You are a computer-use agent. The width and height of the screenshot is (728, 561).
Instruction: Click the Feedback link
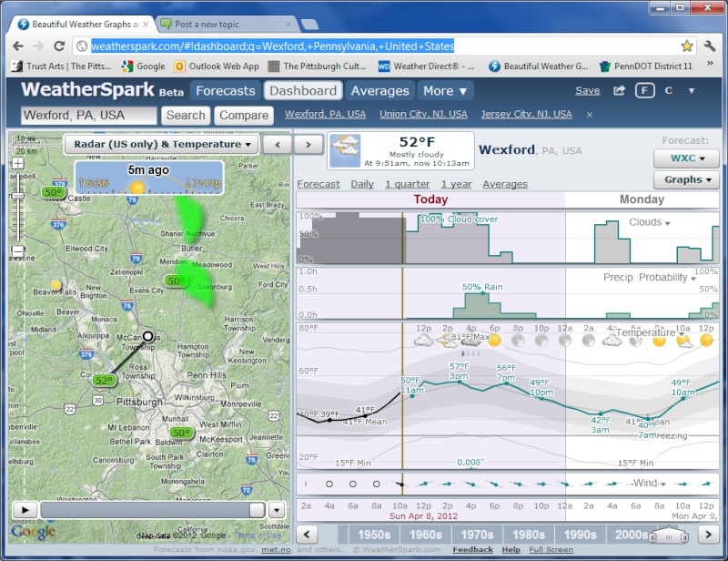pyautogui.click(x=472, y=550)
